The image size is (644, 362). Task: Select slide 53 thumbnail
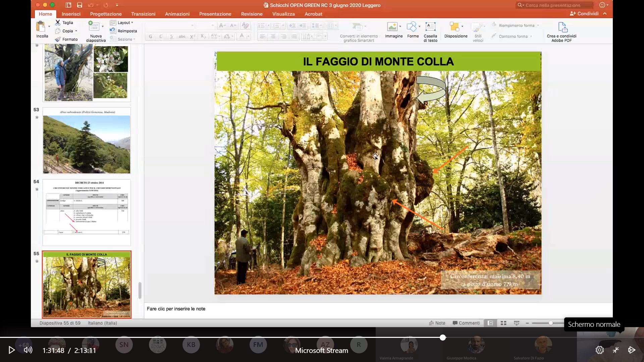click(x=87, y=141)
